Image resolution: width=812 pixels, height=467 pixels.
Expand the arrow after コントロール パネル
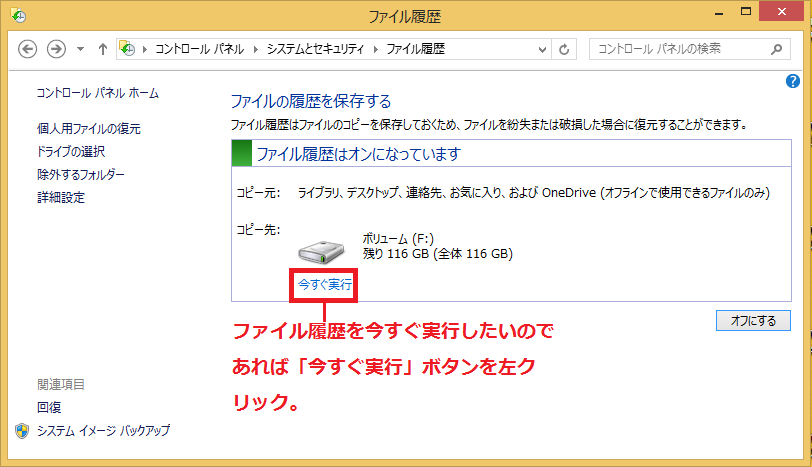(256, 49)
